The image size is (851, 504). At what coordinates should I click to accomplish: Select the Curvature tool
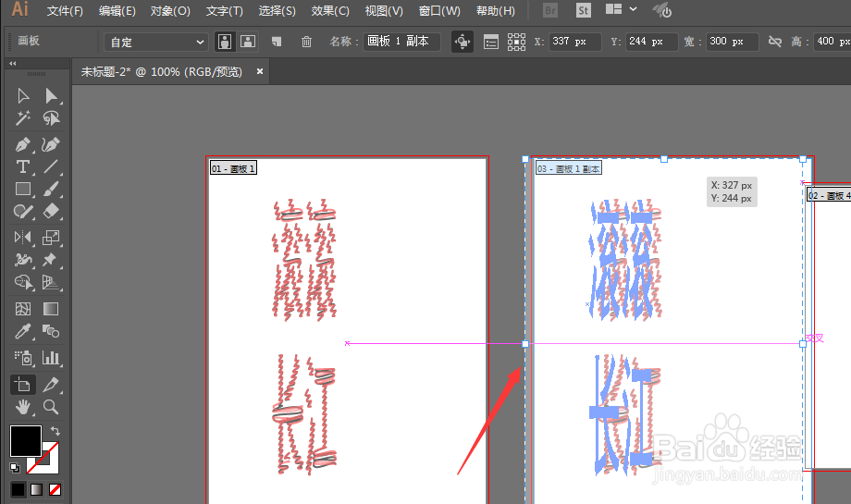(51, 145)
